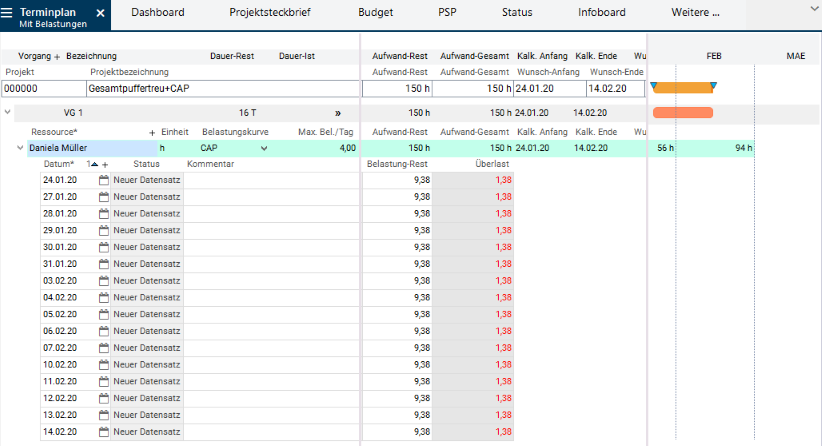
Task: Open calendar icon for 11.02.20
Action: [x=104, y=382]
